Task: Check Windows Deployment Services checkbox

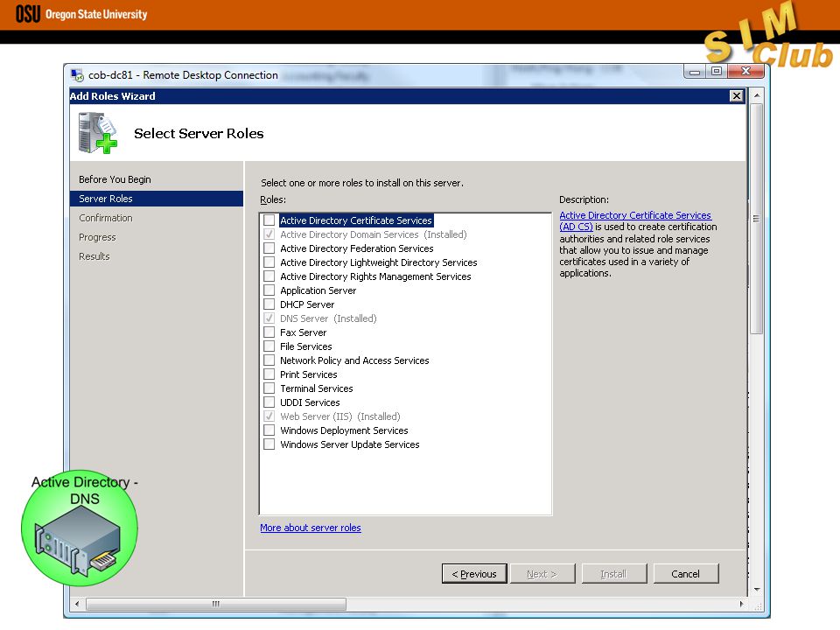Action: pyautogui.click(x=269, y=430)
